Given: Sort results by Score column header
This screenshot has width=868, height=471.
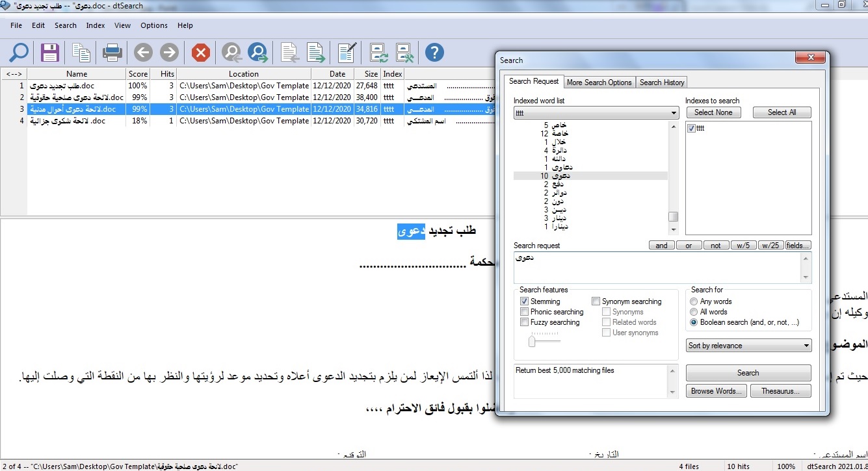Looking at the screenshot, I should 138,74.
